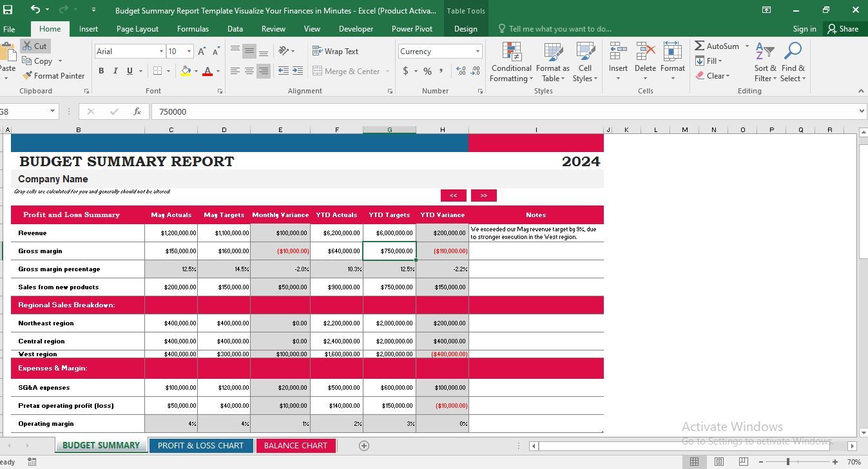Switch to the Formulas ribbon tab
The height and width of the screenshot is (469, 868).
click(193, 28)
